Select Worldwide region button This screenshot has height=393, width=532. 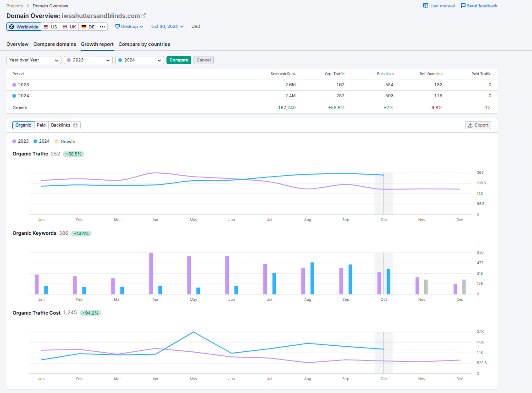click(x=24, y=27)
